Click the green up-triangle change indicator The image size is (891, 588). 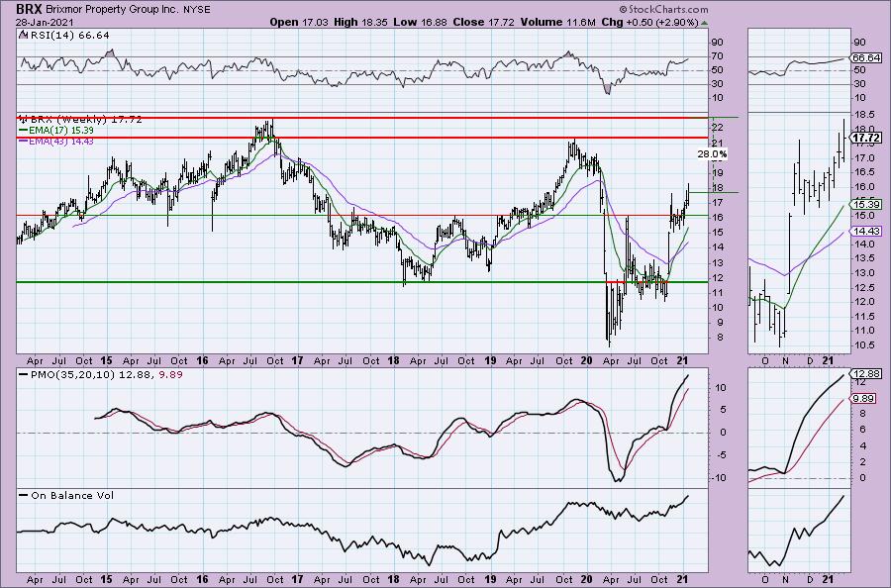[705, 23]
